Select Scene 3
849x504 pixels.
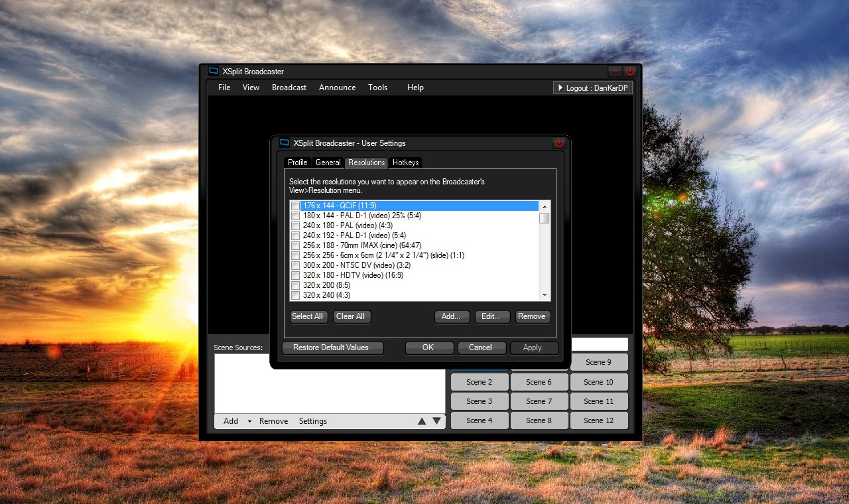pos(480,401)
